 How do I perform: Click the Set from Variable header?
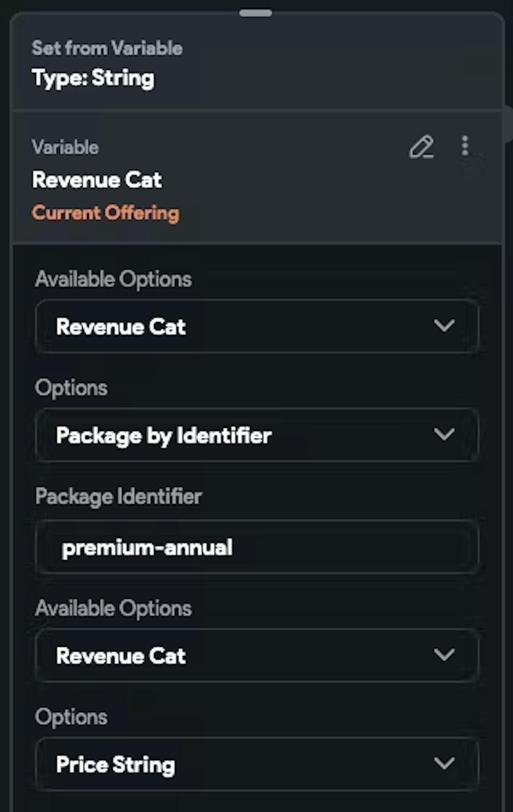point(107,48)
